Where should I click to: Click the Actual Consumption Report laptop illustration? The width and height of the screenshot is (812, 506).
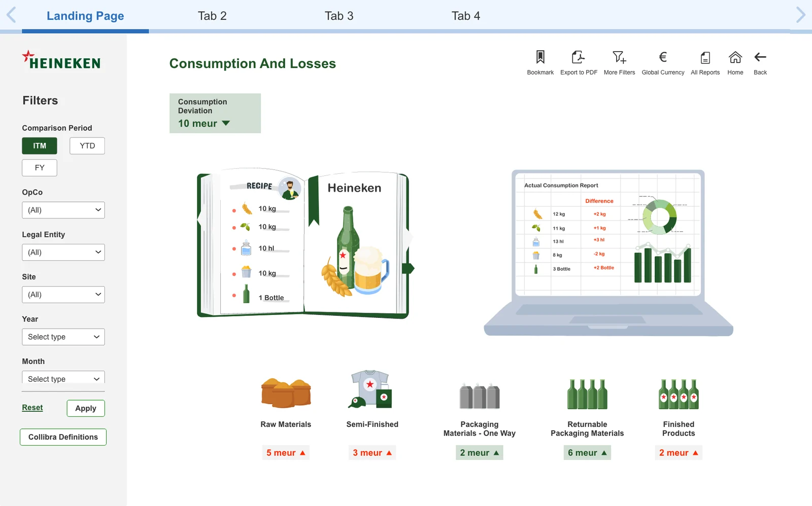coord(608,252)
